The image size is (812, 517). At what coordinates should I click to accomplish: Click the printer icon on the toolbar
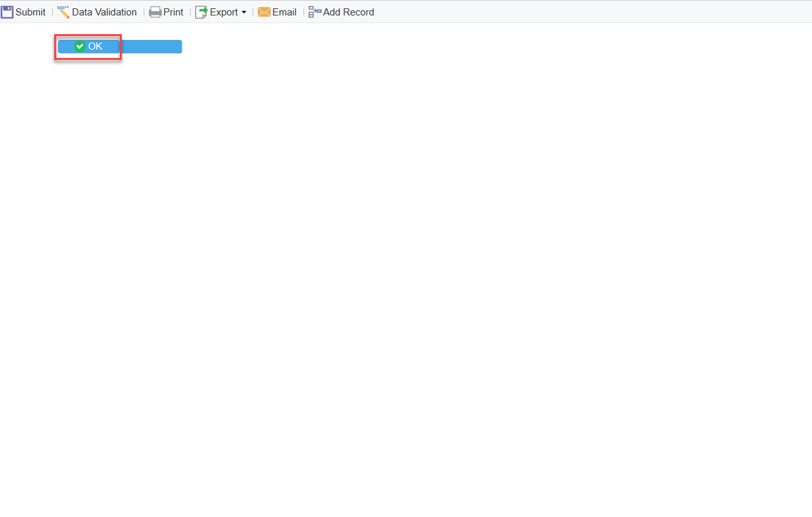click(154, 12)
